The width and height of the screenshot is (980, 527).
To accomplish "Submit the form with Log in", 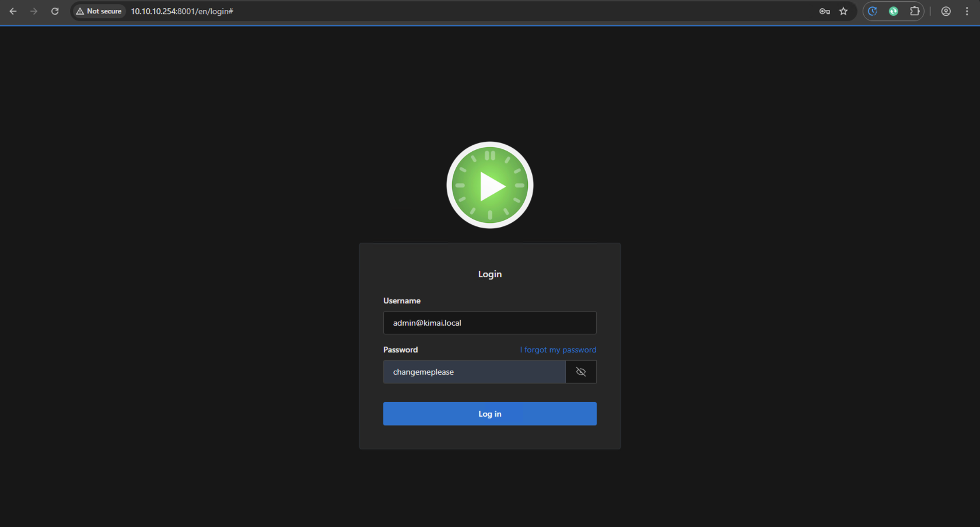I will pos(490,414).
